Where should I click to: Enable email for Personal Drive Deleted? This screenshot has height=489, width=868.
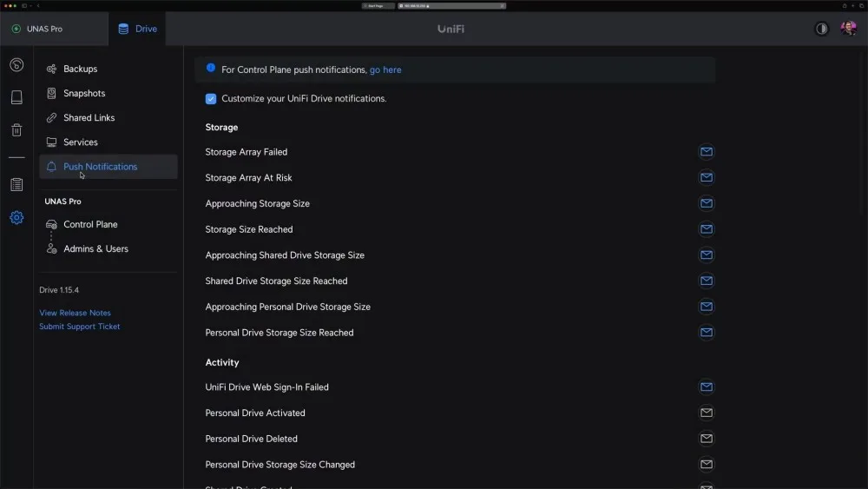[707, 439]
